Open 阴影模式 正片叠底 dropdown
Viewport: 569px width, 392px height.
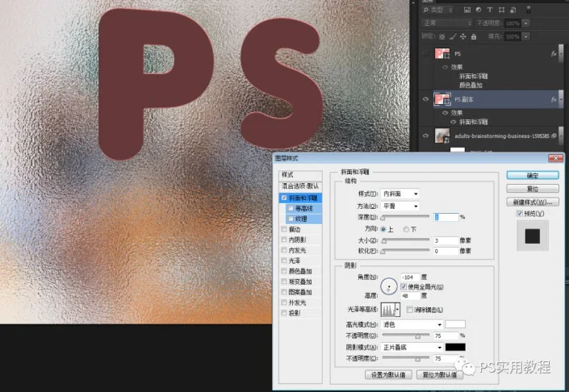[412, 348]
